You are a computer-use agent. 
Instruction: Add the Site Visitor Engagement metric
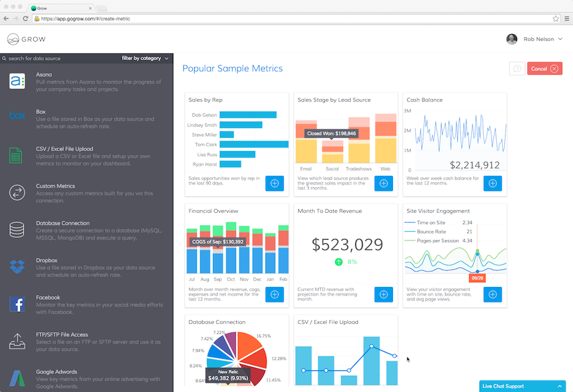pos(493,294)
